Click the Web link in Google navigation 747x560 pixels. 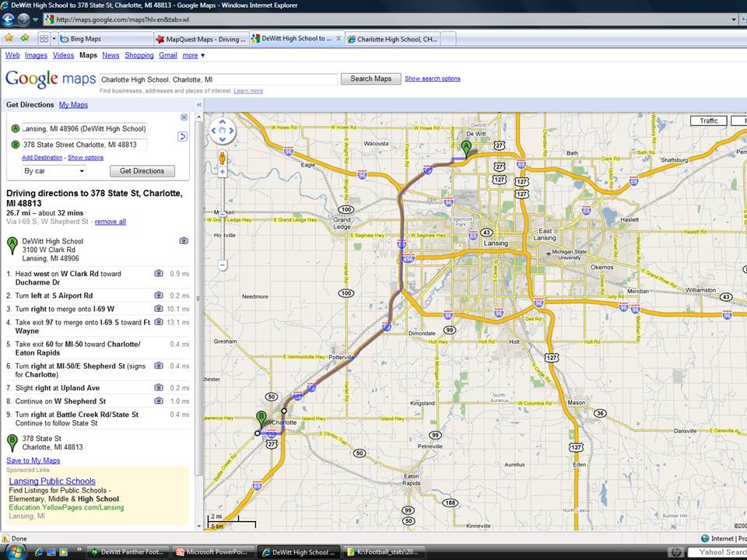[x=12, y=55]
